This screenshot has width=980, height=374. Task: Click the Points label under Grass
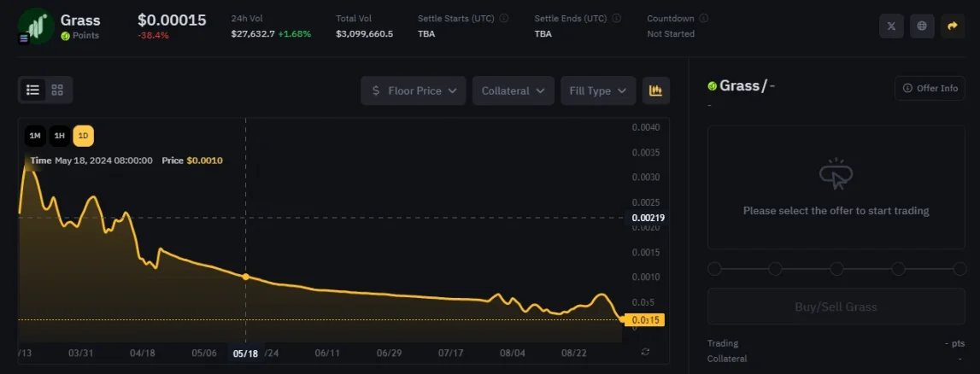coord(85,36)
